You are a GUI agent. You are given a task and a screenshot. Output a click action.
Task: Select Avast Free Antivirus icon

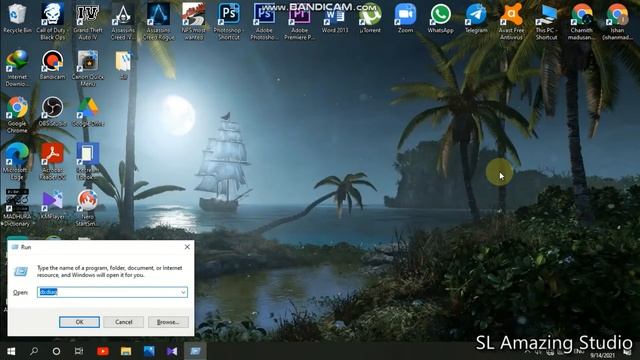pos(511,21)
